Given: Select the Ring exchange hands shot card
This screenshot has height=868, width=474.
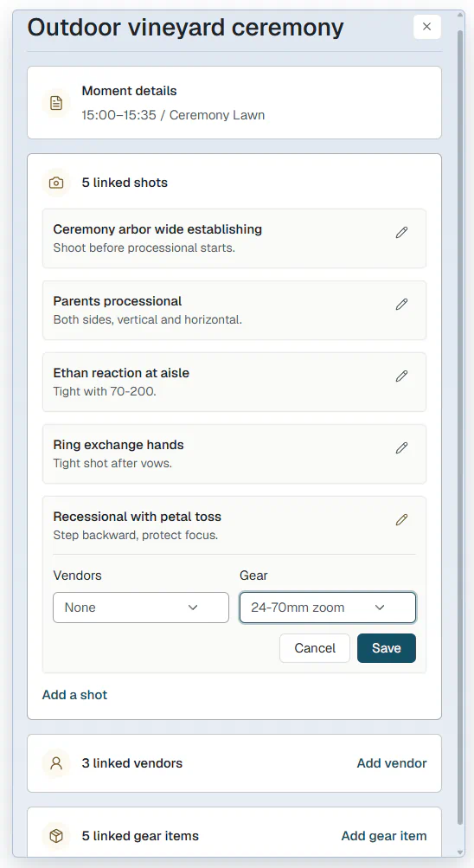Looking at the screenshot, I should (x=234, y=454).
